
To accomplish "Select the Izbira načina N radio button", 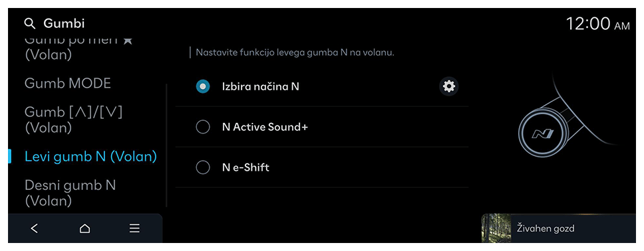I will pos(203,86).
